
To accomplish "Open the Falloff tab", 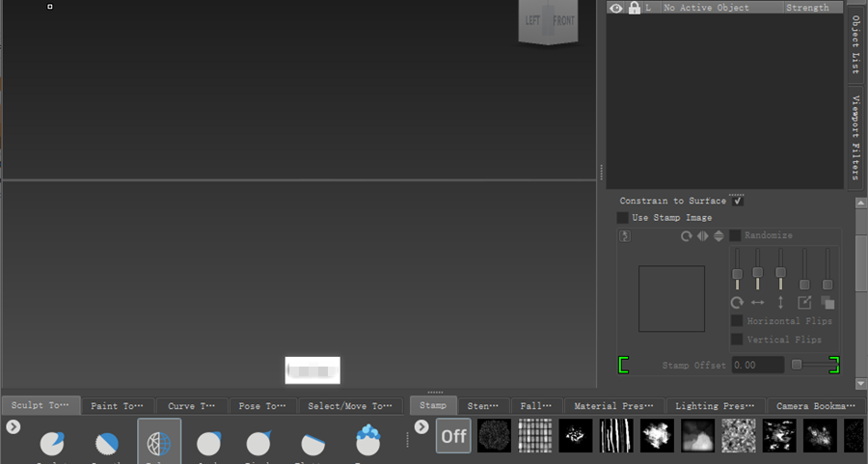I will pyautogui.click(x=536, y=406).
